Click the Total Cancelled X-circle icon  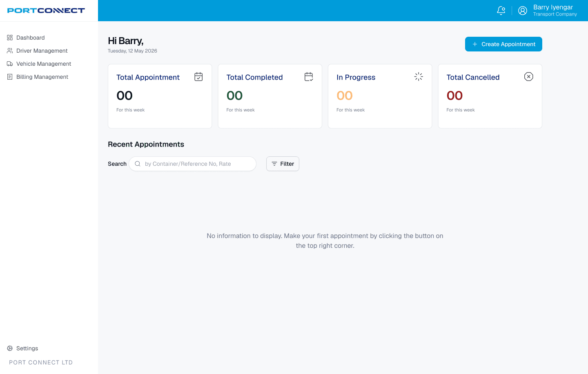click(x=529, y=77)
